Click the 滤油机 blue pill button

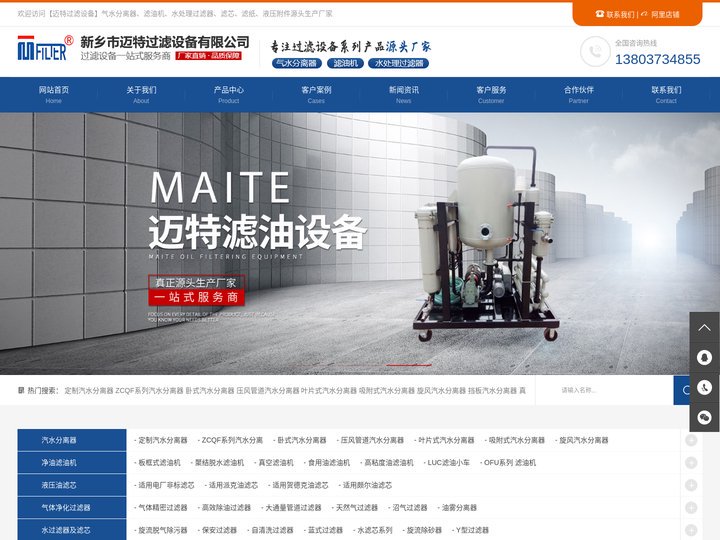click(345, 63)
